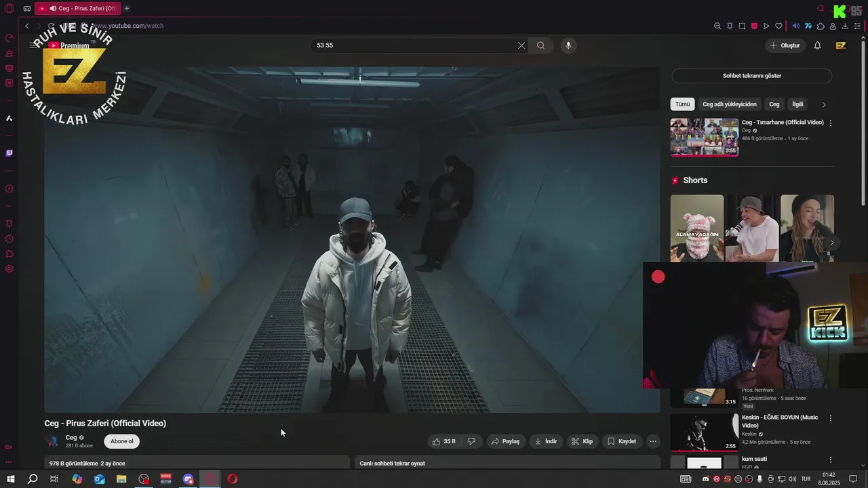Open the blue sound extension icon

tap(796, 26)
